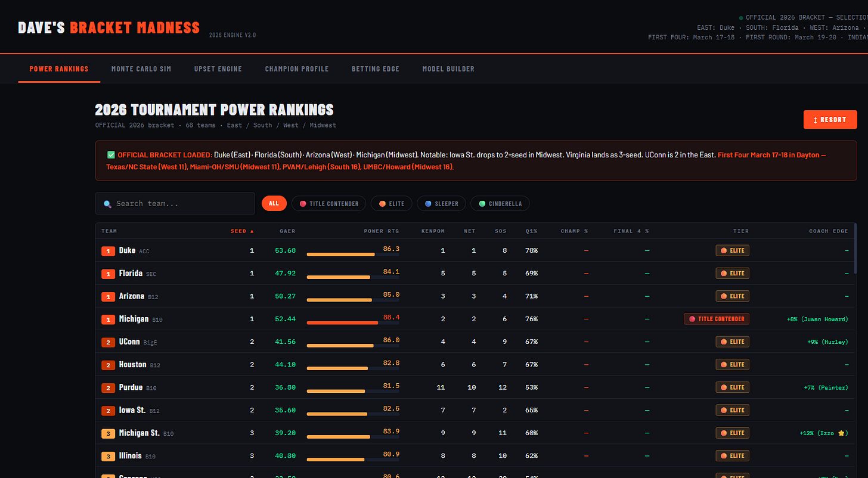Filter by Cinderella tier pill

pyautogui.click(x=500, y=204)
